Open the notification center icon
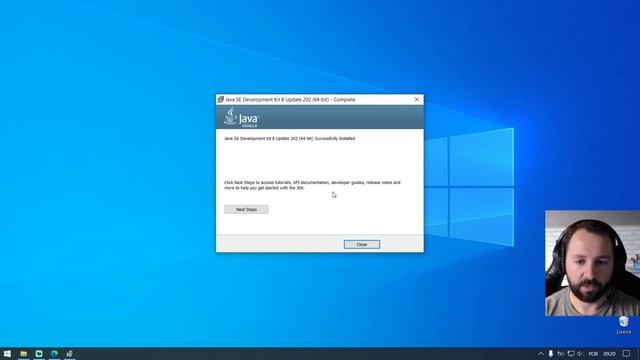Viewport: 640px width, 360px height. point(627,354)
